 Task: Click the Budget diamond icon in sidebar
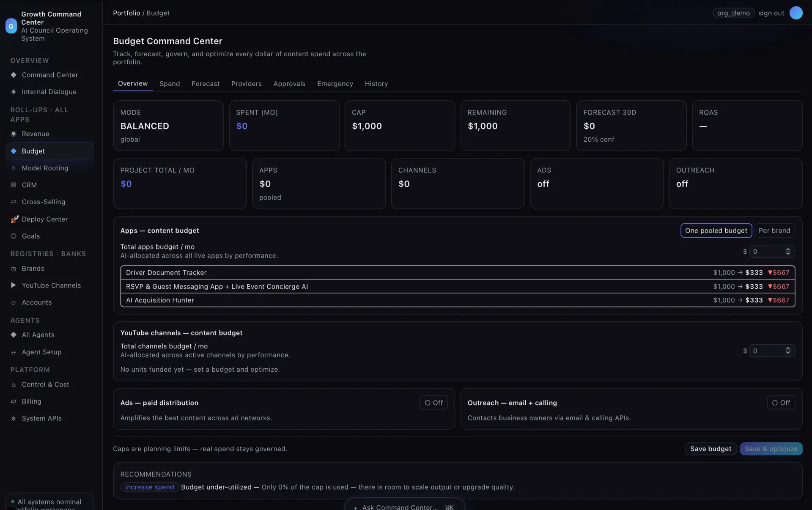click(x=14, y=151)
